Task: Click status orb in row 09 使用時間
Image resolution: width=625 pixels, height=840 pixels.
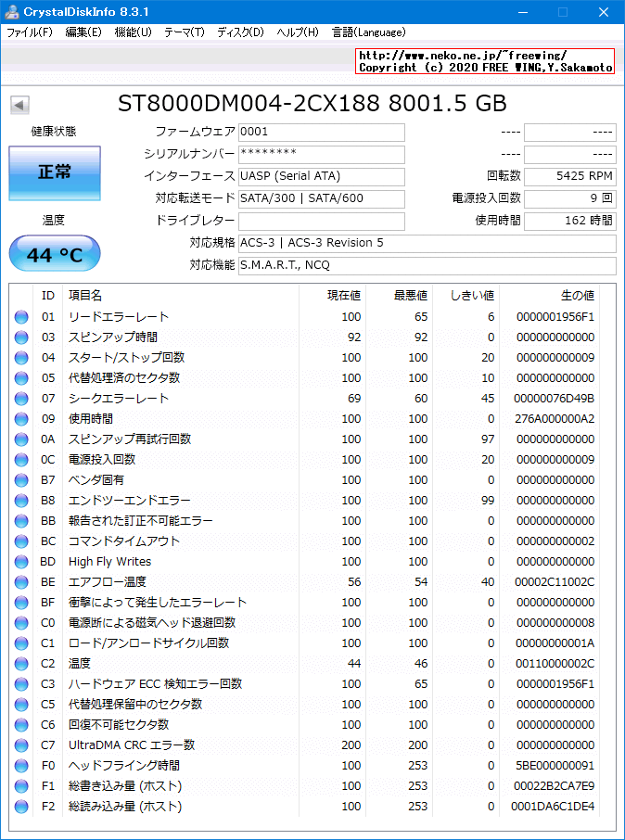Action: tap(21, 419)
